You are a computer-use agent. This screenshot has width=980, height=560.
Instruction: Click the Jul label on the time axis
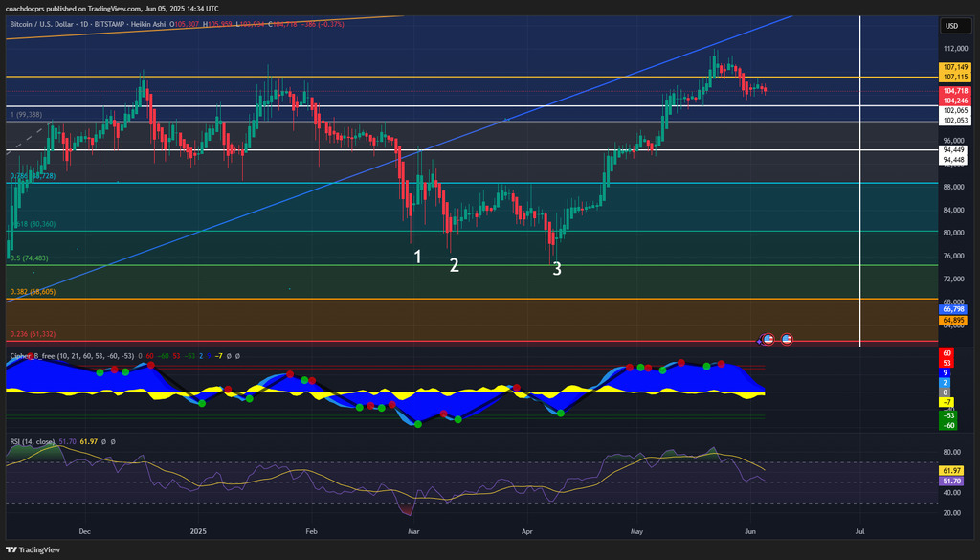click(x=859, y=529)
